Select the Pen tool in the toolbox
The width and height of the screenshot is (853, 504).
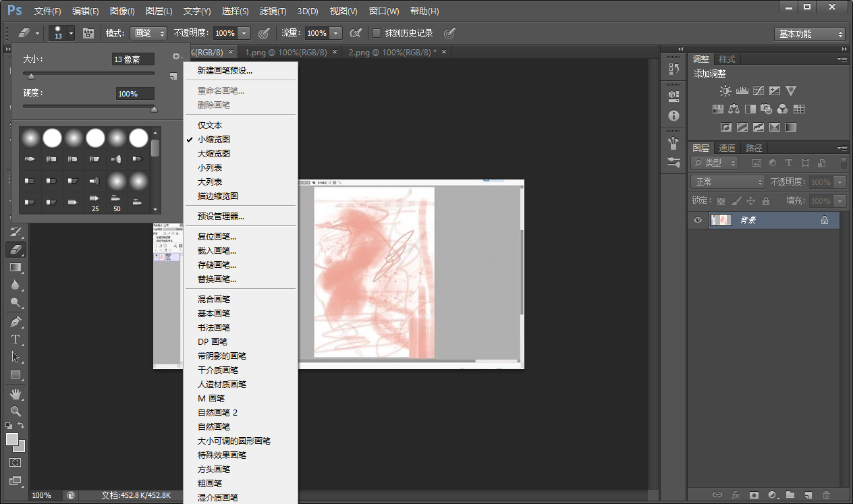[x=16, y=321]
